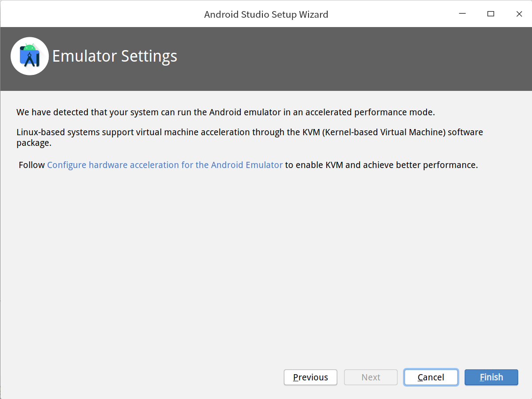Finish the Android Studio setup
532x399 pixels.
(491, 377)
